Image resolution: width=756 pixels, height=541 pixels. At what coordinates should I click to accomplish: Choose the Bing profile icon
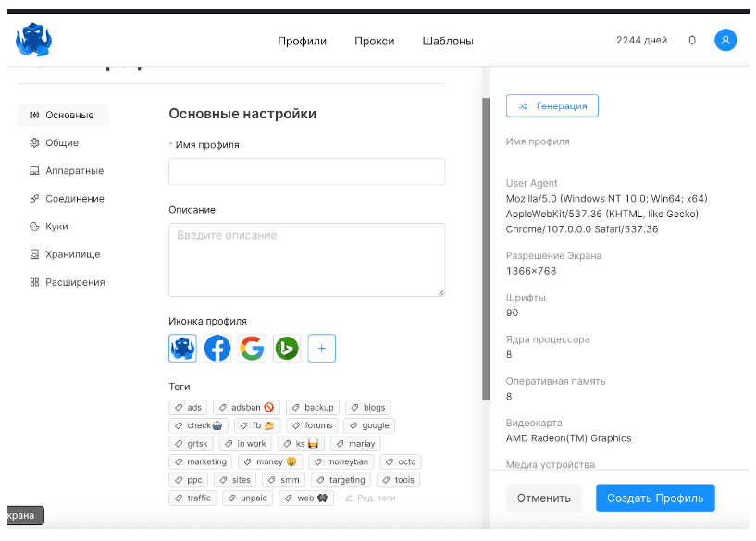tap(287, 349)
